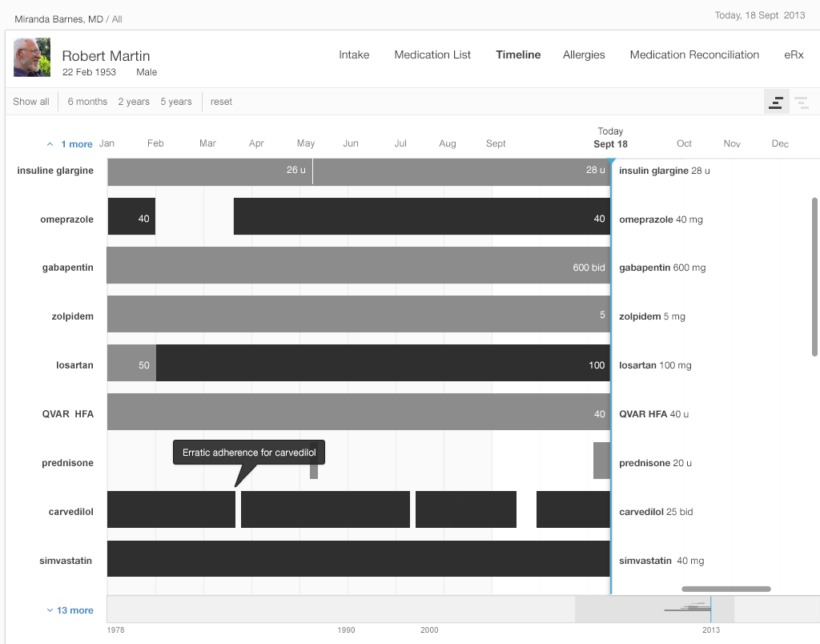Switch to the greyed-out staggered bars view icon
This screenshot has height=644, width=820.
point(801,102)
